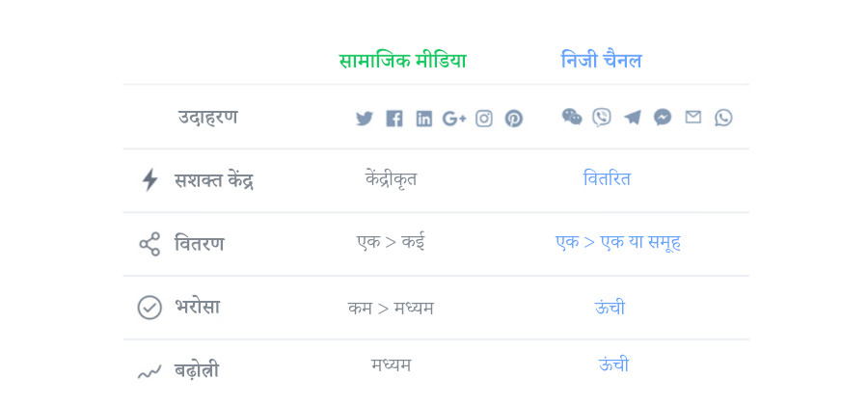
Task: Select the Pinterest icon
Action: pyautogui.click(x=514, y=119)
